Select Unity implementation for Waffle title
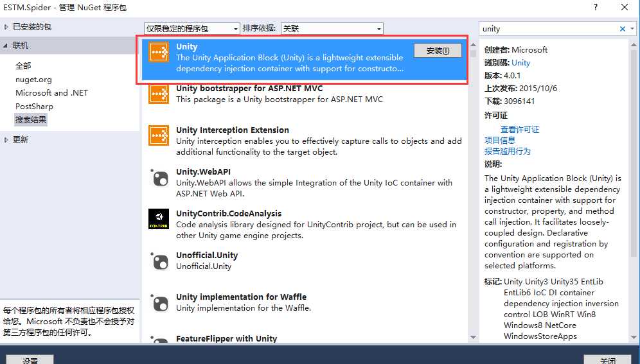The width and height of the screenshot is (640, 364). (241, 297)
